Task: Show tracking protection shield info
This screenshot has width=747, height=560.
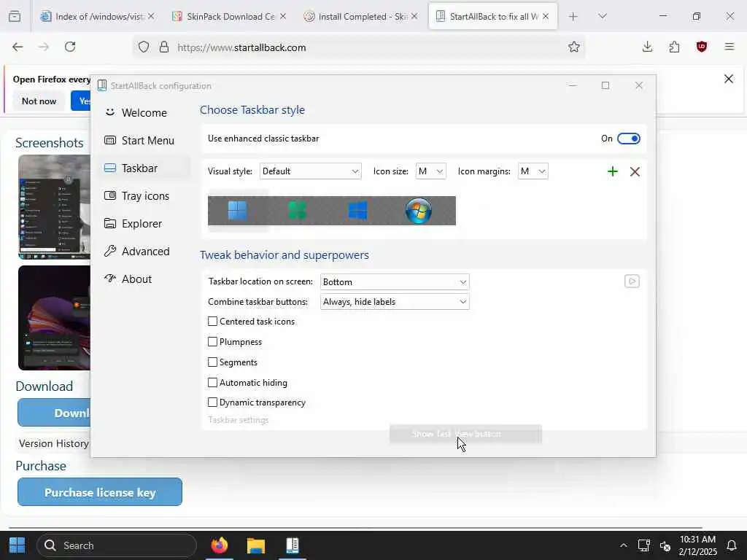Action: click(144, 47)
